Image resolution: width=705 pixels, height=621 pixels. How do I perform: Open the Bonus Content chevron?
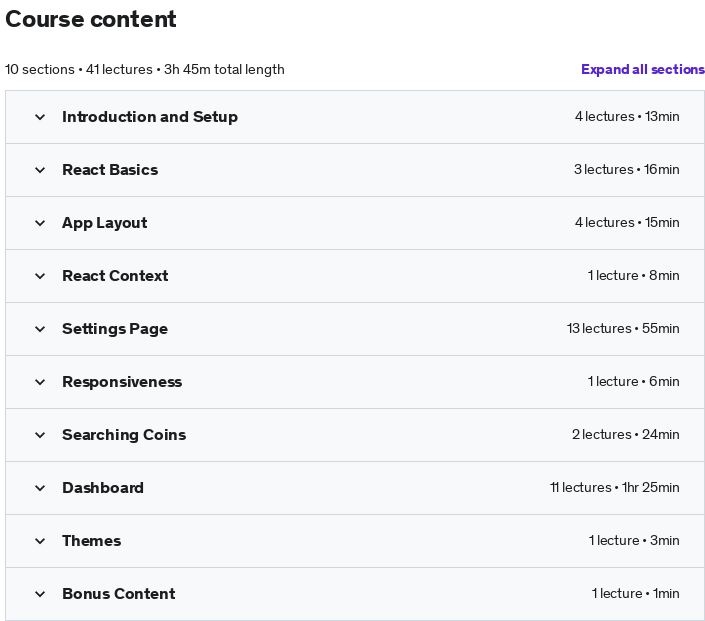40,594
